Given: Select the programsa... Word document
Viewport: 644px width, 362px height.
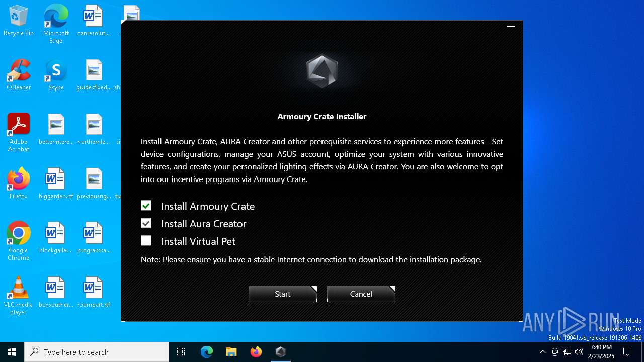Looking at the screenshot, I should pos(94,238).
